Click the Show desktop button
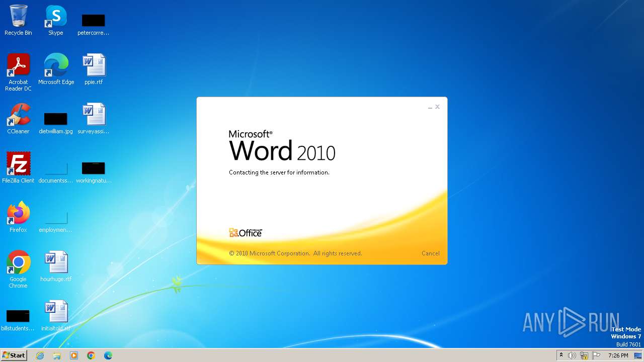The image size is (644, 362). pyautogui.click(x=638, y=355)
